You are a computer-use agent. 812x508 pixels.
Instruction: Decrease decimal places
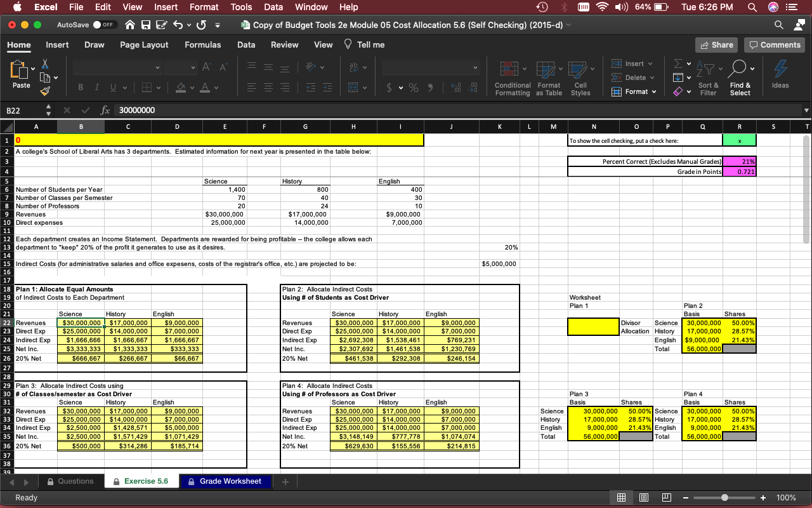[473, 87]
